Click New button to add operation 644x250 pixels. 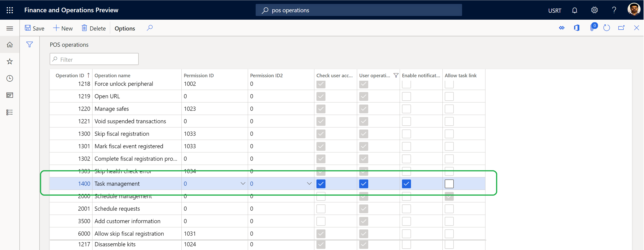click(62, 28)
